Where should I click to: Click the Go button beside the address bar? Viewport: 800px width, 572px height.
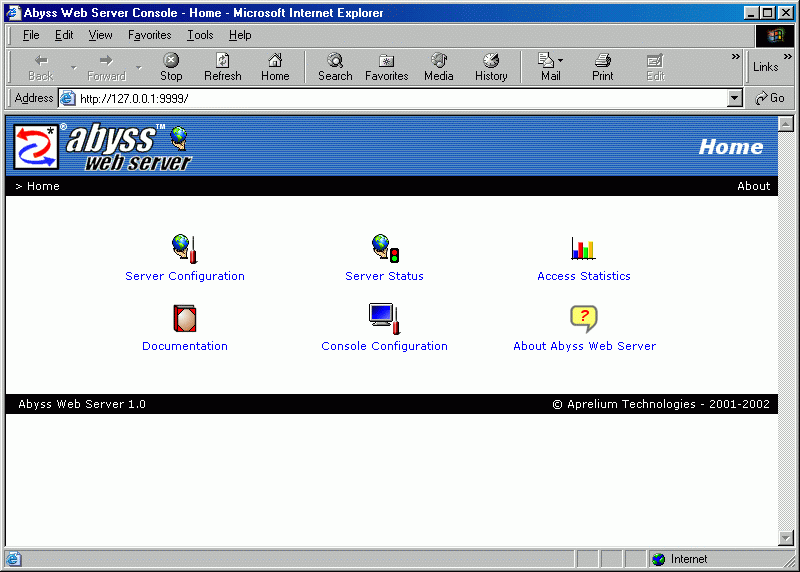[770, 98]
